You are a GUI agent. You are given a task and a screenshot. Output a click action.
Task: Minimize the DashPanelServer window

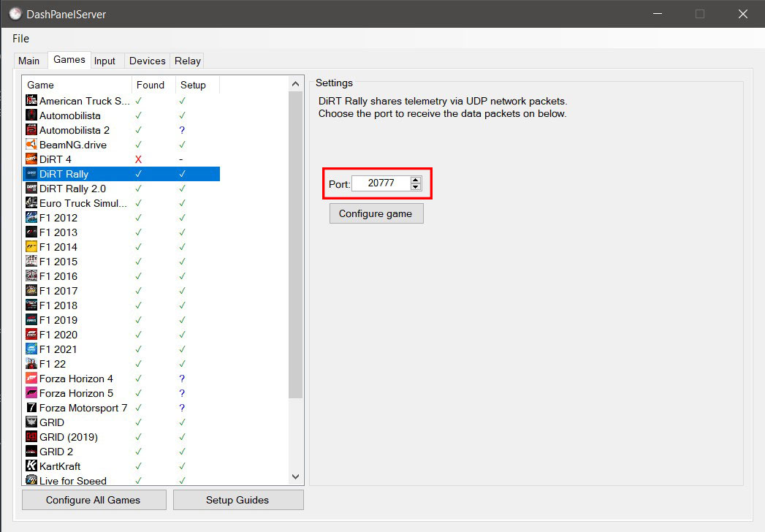pyautogui.click(x=658, y=14)
